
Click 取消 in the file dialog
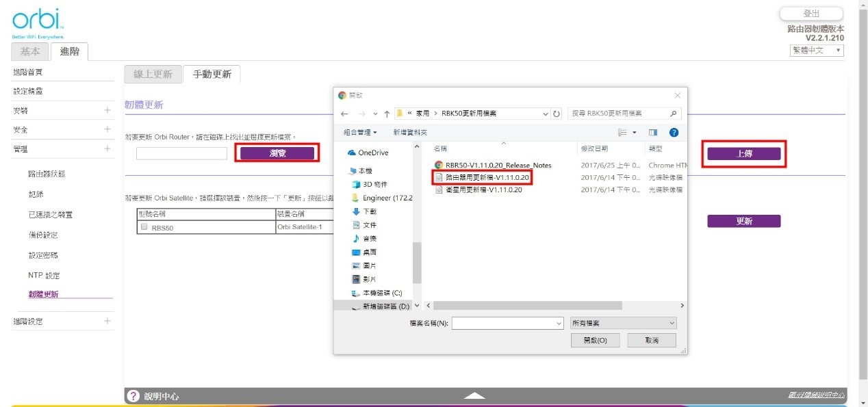point(652,340)
